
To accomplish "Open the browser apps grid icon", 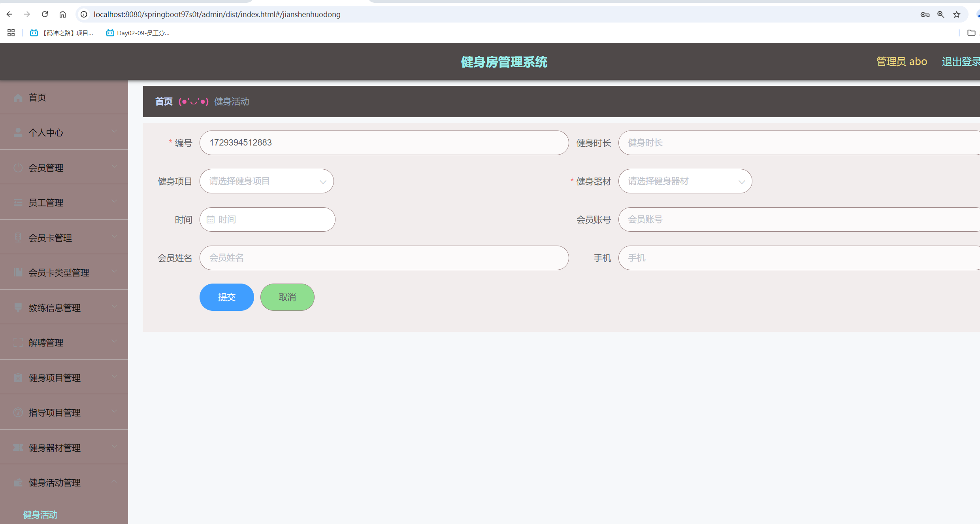I will pos(11,33).
